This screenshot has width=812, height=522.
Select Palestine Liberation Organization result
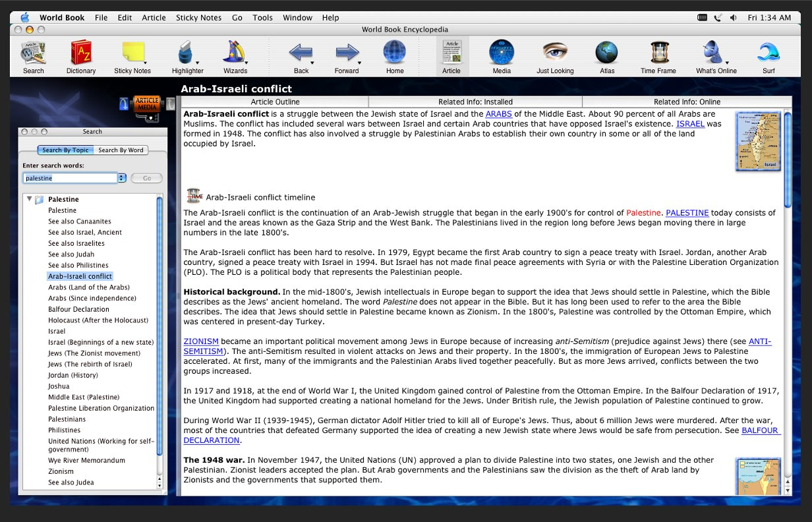coord(101,408)
